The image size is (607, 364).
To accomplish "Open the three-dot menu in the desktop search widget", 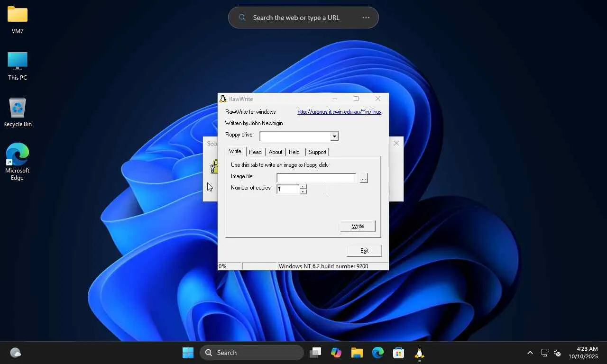I will pyautogui.click(x=366, y=18).
